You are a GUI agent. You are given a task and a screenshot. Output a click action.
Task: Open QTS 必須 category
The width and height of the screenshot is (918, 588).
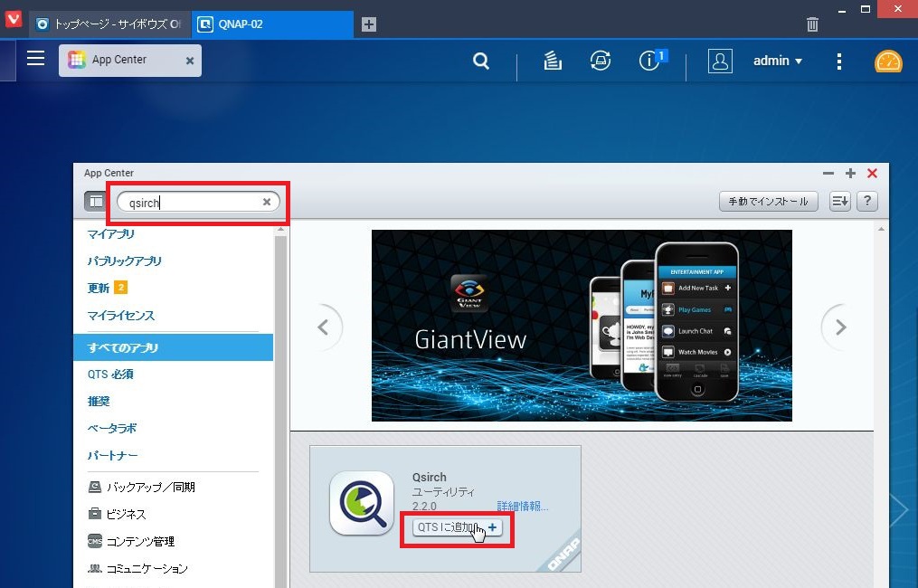(x=110, y=374)
